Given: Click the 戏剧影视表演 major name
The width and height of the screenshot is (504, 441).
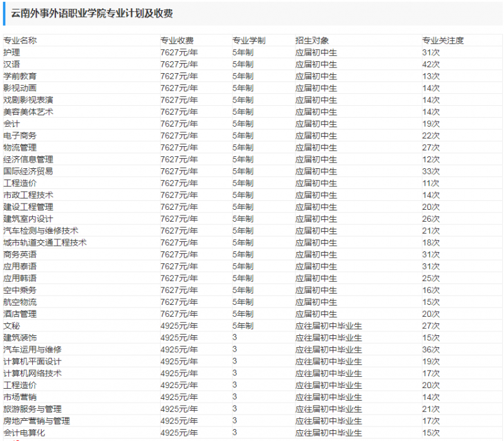Looking at the screenshot, I should 28,100.
